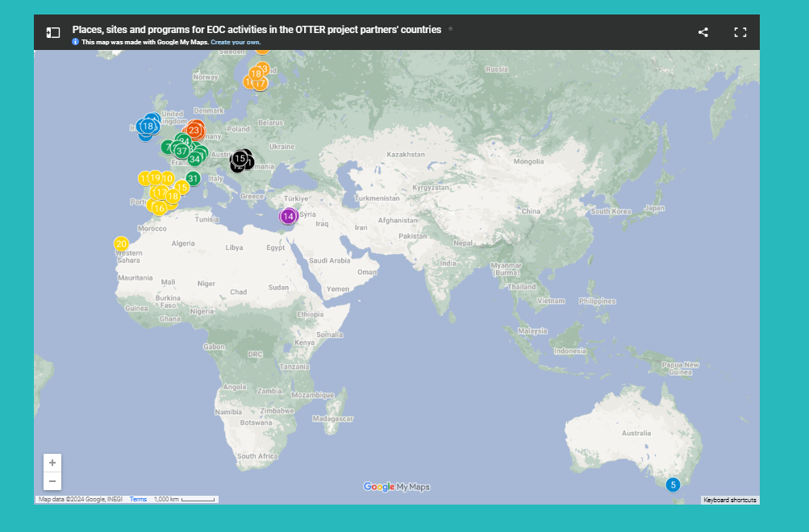Star this map title
809x532 pixels.
[451, 29]
